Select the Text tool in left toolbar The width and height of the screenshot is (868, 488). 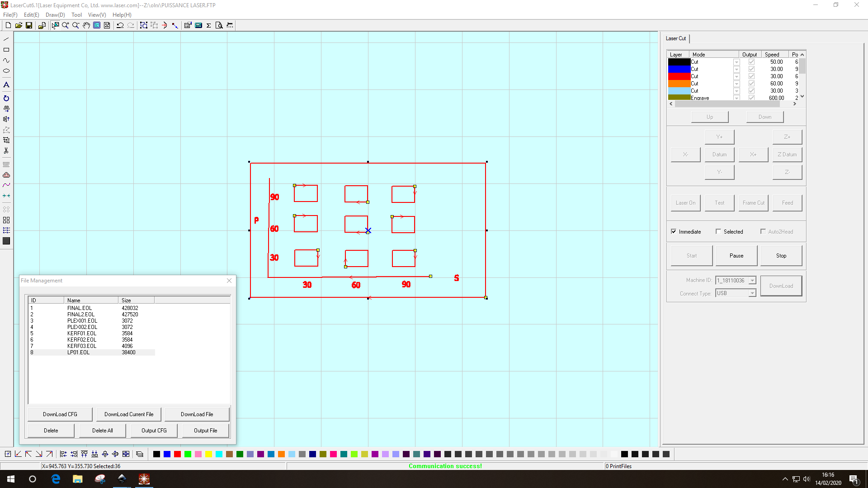(x=6, y=85)
